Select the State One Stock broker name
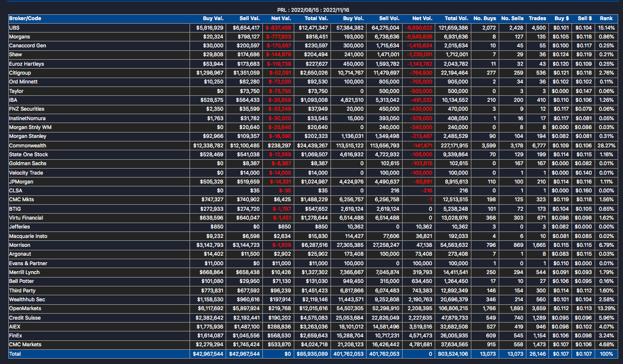 pos(28,154)
